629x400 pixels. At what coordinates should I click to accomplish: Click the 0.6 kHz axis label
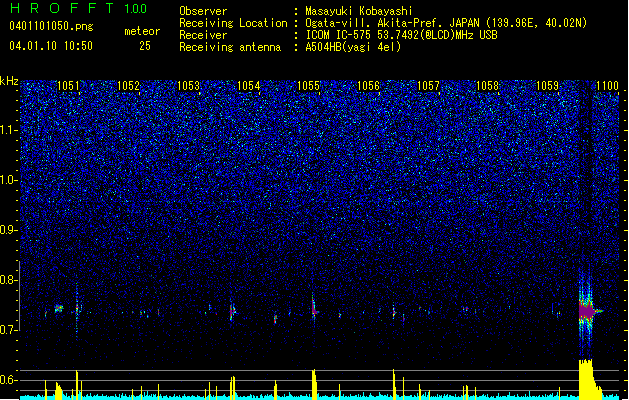coord(8,380)
